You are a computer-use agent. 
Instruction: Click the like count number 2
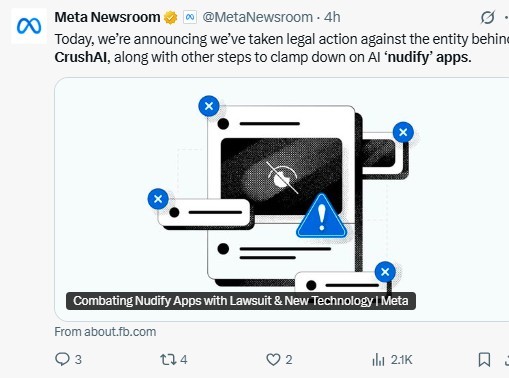(x=289, y=360)
